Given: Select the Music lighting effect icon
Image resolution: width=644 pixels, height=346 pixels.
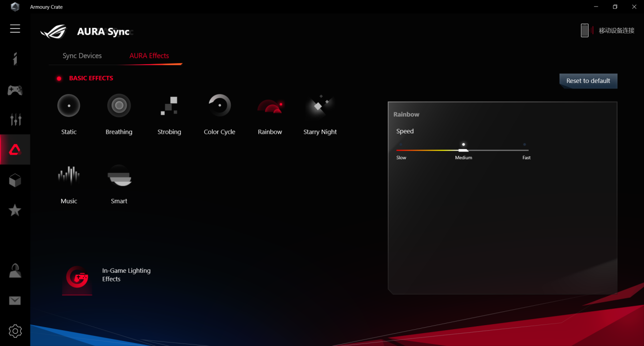Looking at the screenshot, I should pyautogui.click(x=69, y=176).
